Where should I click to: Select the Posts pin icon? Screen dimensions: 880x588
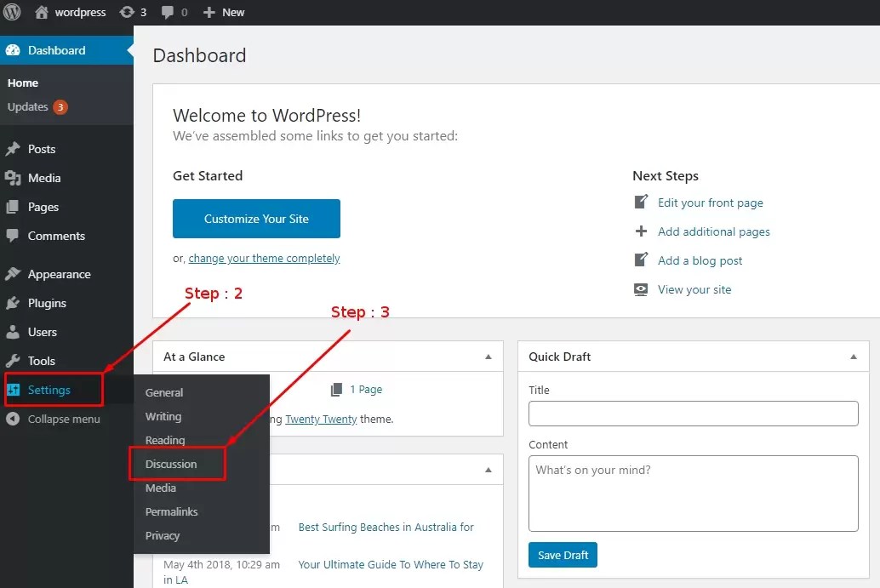(x=14, y=149)
